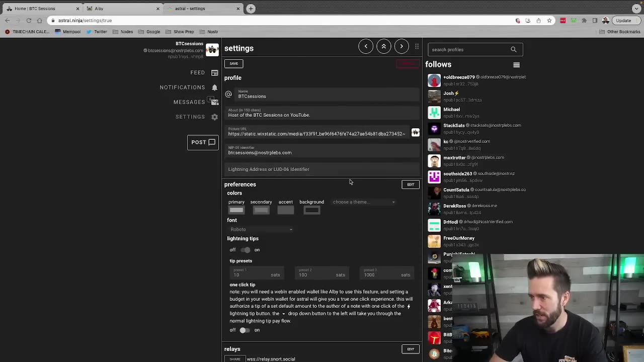644x362 pixels.
Task: Open choose a theme dropdown
Action: (364, 202)
